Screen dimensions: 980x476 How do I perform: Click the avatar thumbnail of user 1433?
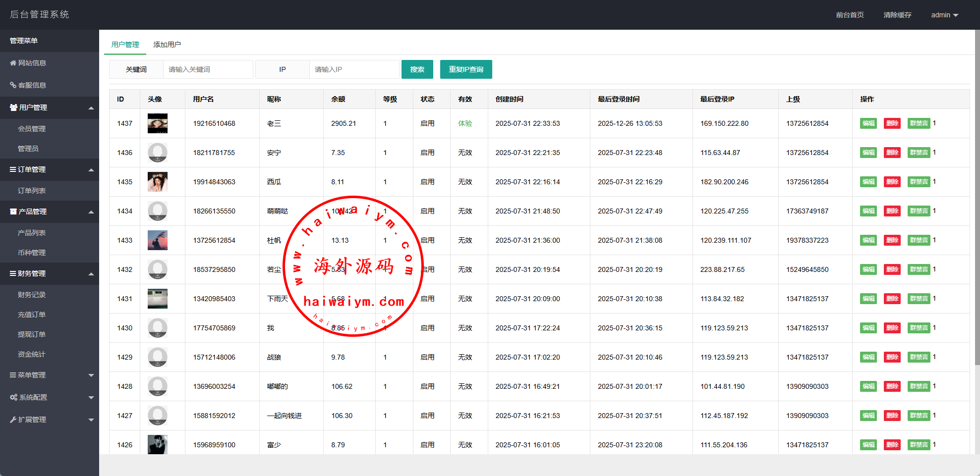[158, 240]
